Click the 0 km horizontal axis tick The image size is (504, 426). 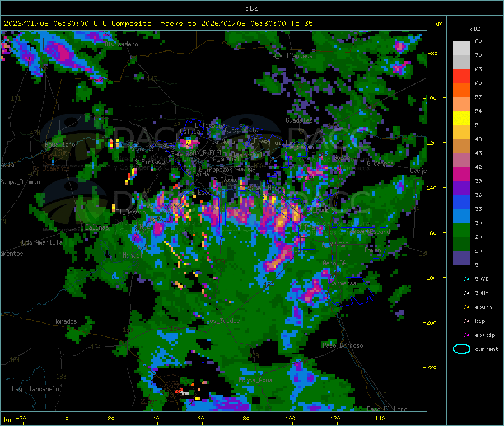click(x=67, y=419)
